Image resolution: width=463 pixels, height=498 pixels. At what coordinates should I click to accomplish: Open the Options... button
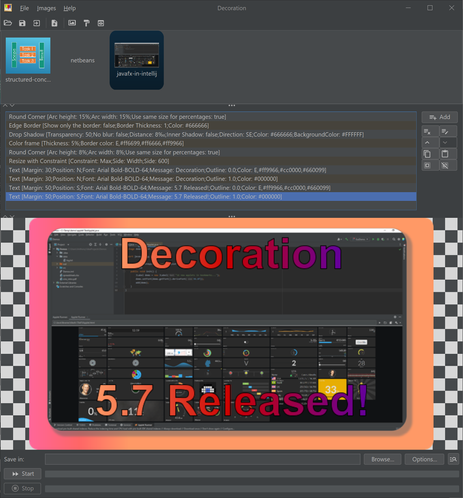(424, 459)
